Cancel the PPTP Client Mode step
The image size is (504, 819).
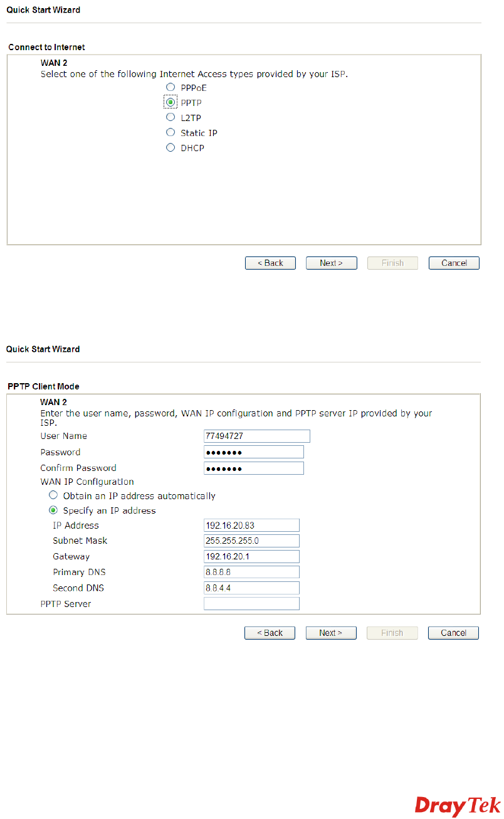453,633
